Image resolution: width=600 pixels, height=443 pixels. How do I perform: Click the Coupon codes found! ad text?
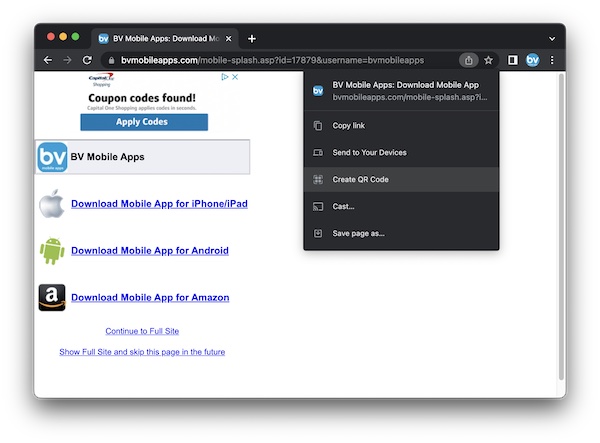(142, 98)
